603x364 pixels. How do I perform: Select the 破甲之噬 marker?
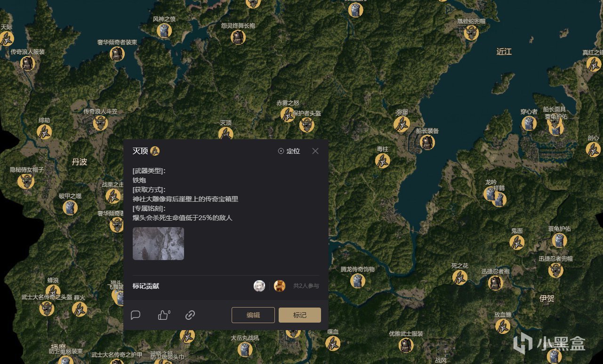[x=70, y=207]
